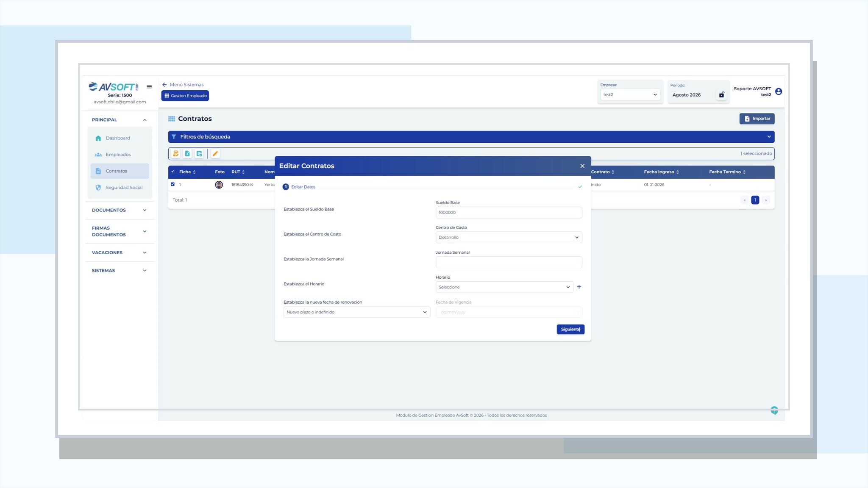This screenshot has width=868, height=488.
Task: Click the orange pencil edit icon
Action: coord(215,154)
